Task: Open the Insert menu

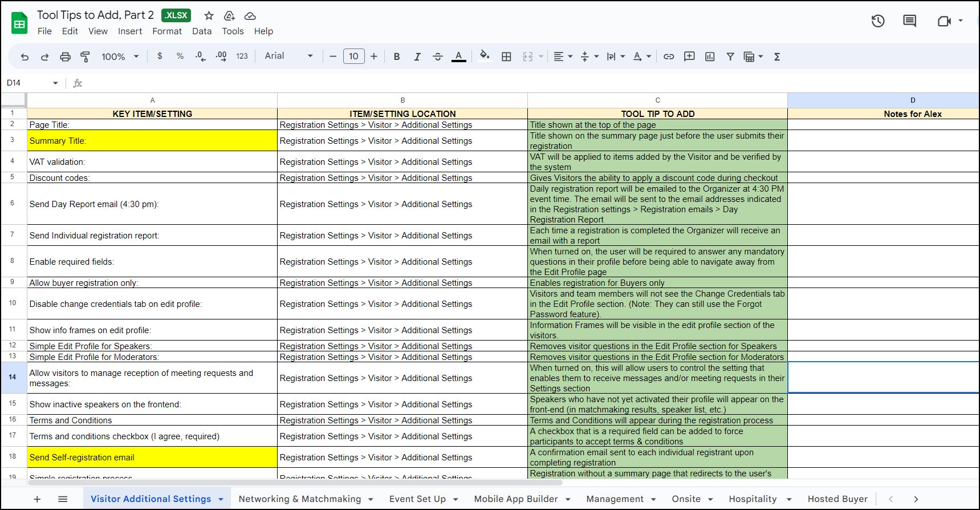Action: pos(130,31)
